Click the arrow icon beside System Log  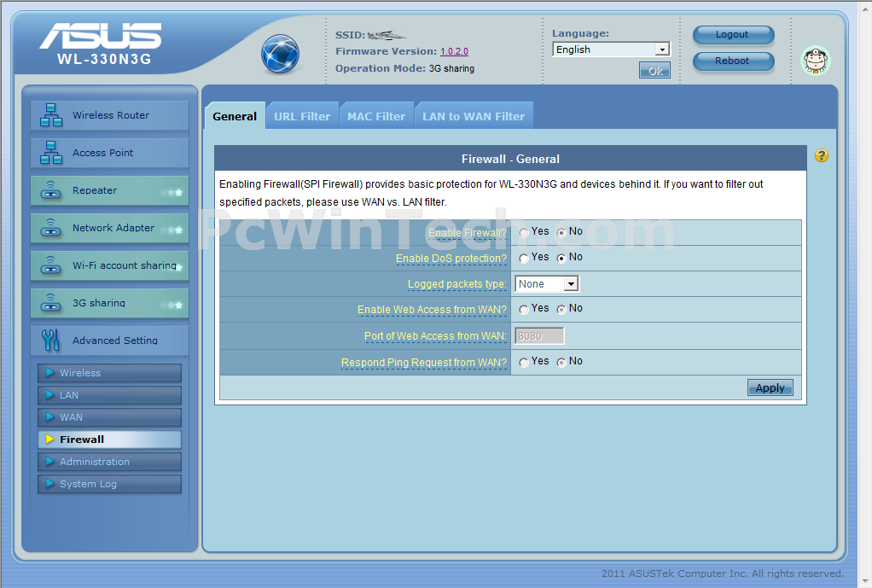[49, 484]
